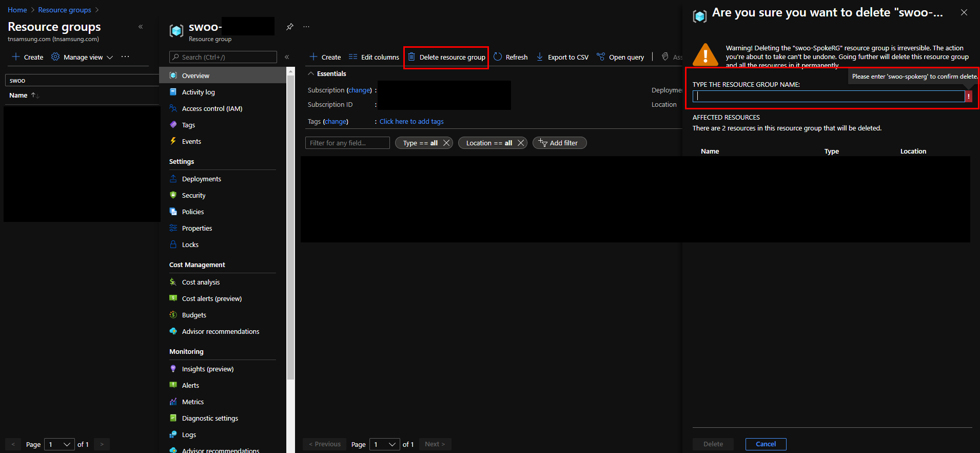Viewport: 980px width, 453px height.
Task: Click Export to CSV
Action: click(562, 57)
